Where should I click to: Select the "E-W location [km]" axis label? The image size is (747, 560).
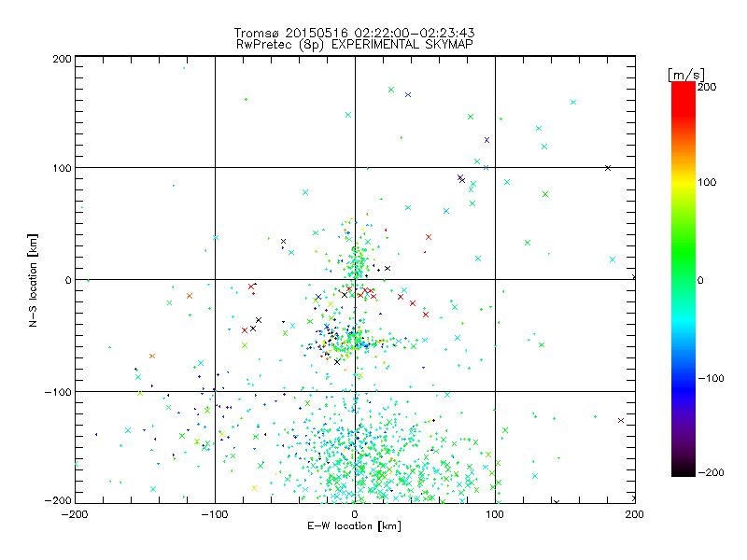354,526
